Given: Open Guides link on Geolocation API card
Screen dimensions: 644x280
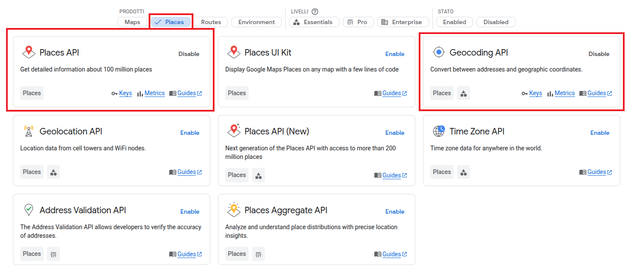Looking at the screenshot, I should tap(186, 172).
